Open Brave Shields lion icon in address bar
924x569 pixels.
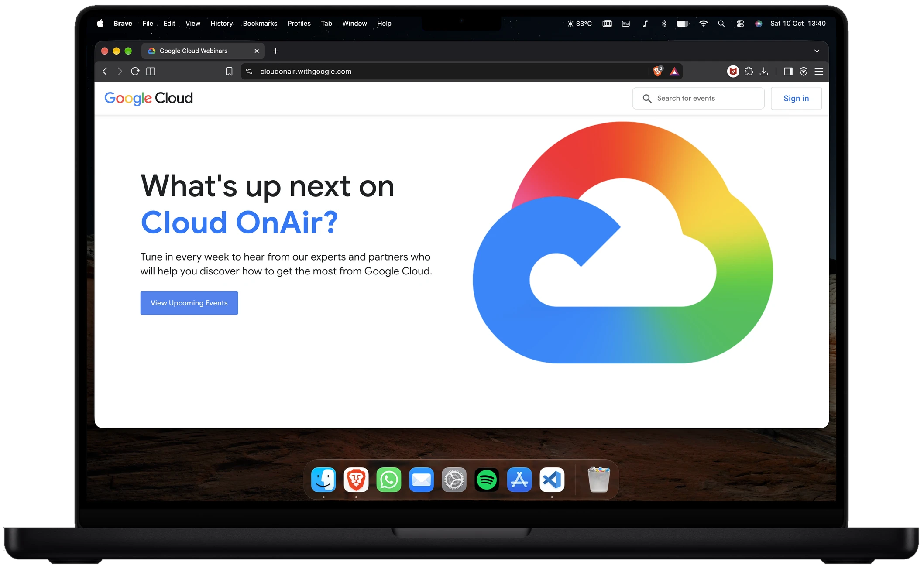coord(658,71)
